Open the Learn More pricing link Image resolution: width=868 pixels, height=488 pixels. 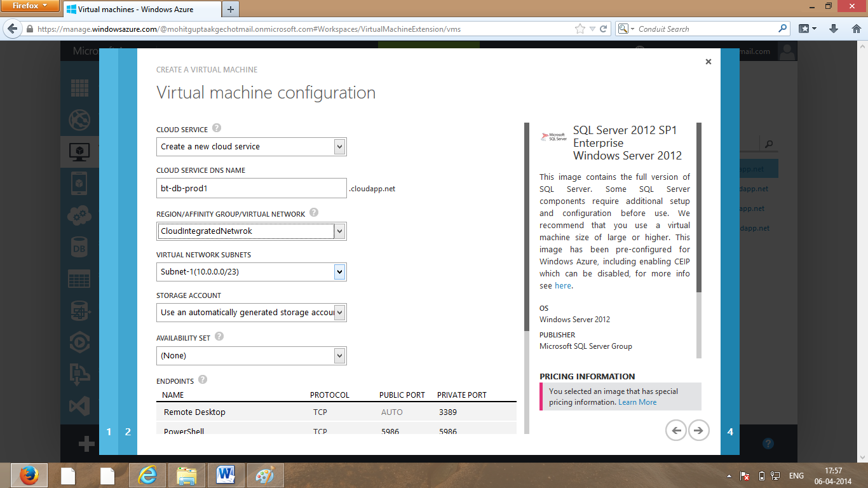pos(637,402)
